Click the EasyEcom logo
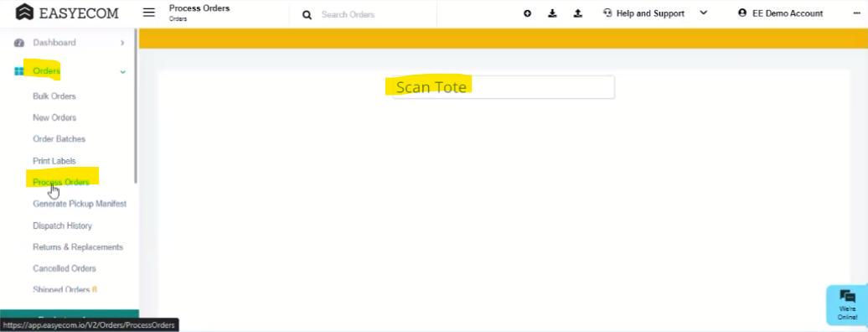 67,13
